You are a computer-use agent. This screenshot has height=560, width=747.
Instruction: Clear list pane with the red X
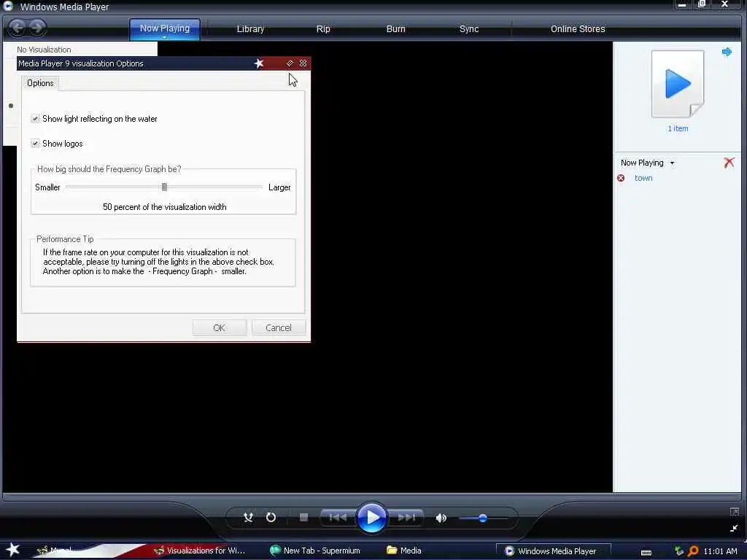[729, 163]
